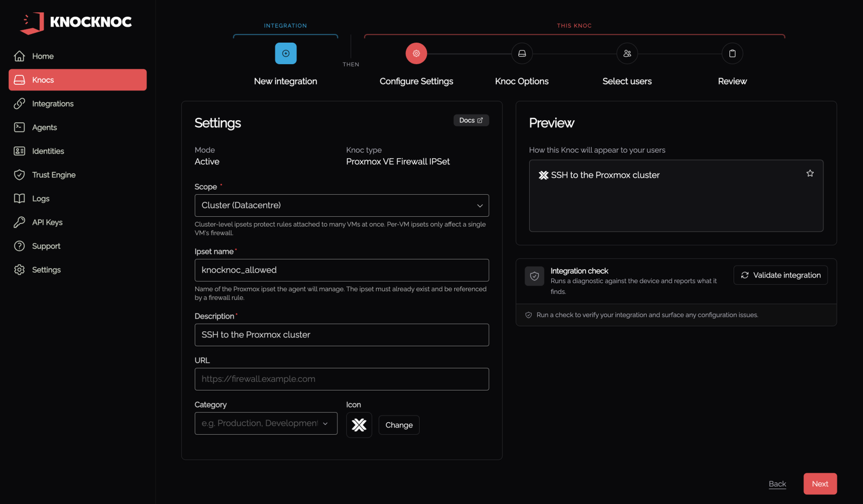Click the Ipset name input field
Viewport: 863px width, 504px height.
click(342, 270)
